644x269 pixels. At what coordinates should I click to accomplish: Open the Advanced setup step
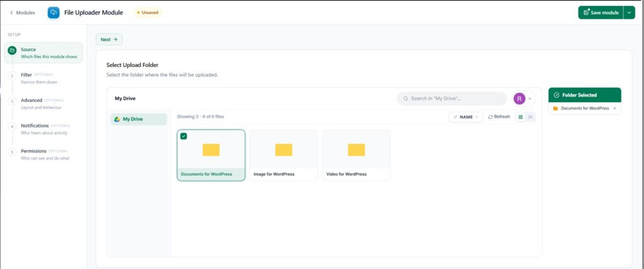tap(43, 104)
